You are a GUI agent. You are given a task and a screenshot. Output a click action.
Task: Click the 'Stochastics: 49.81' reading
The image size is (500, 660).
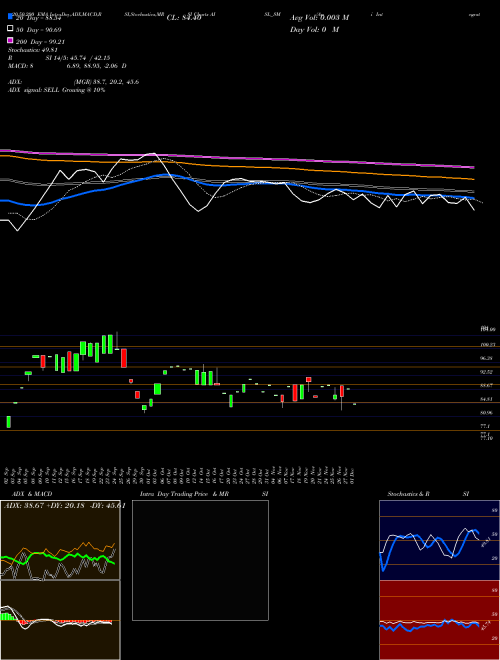pos(33,50)
